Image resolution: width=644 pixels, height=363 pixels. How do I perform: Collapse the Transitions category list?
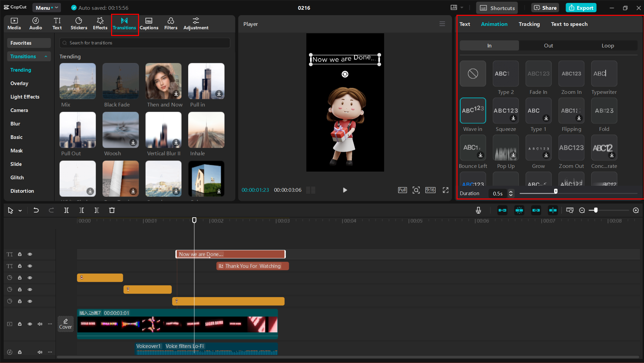[46, 57]
